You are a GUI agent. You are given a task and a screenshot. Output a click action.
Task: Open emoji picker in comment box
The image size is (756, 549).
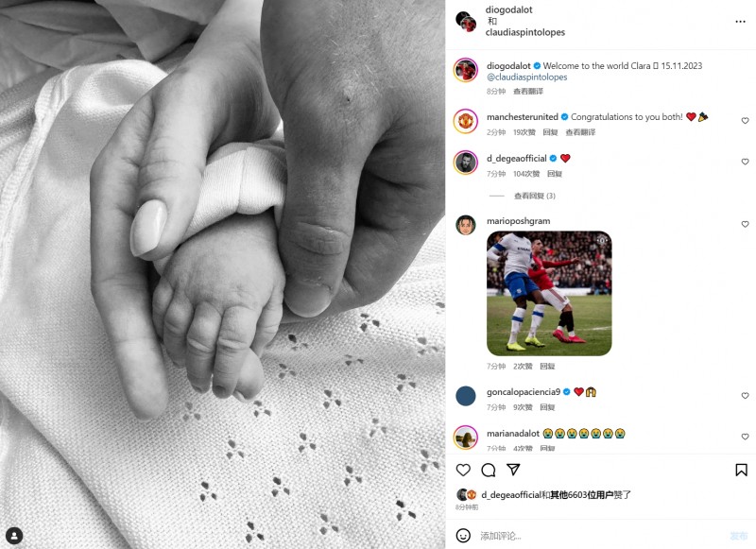point(463,536)
